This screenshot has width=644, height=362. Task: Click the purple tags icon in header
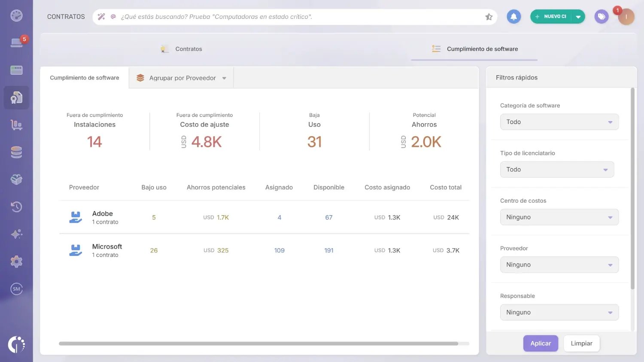tap(601, 17)
